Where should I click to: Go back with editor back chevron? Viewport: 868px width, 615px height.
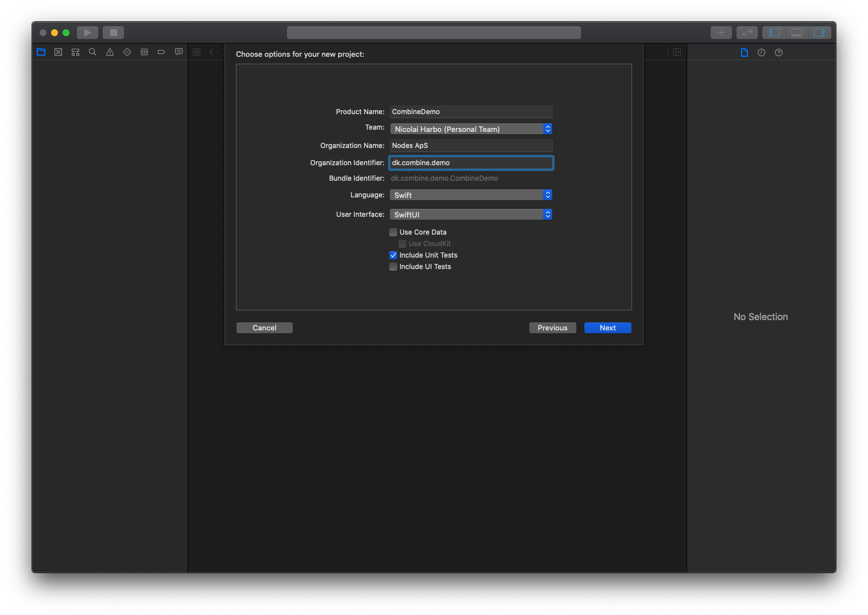pyautogui.click(x=211, y=52)
